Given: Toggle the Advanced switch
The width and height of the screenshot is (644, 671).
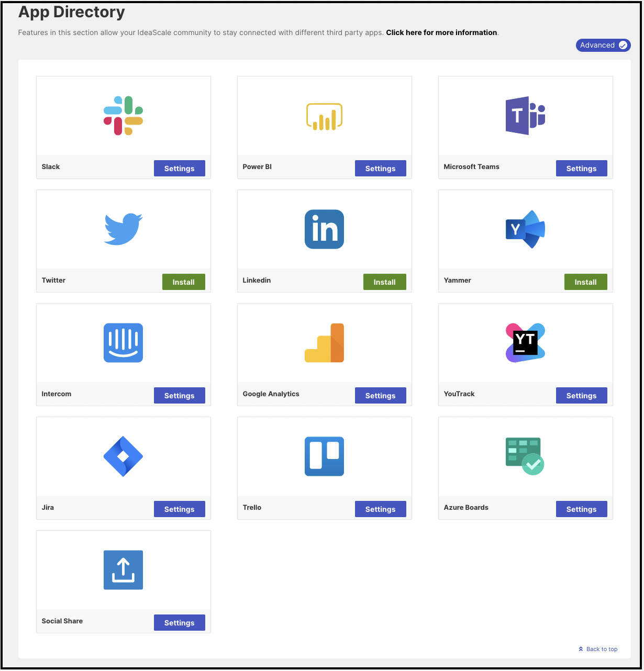Looking at the screenshot, I should [x=603, y=45].
